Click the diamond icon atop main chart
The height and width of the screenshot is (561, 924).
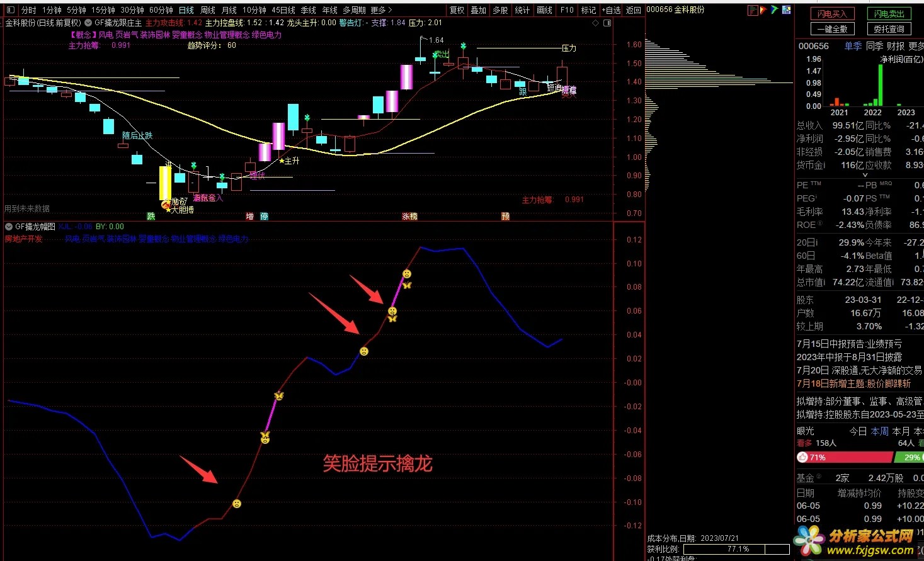[x=596, y=23]
